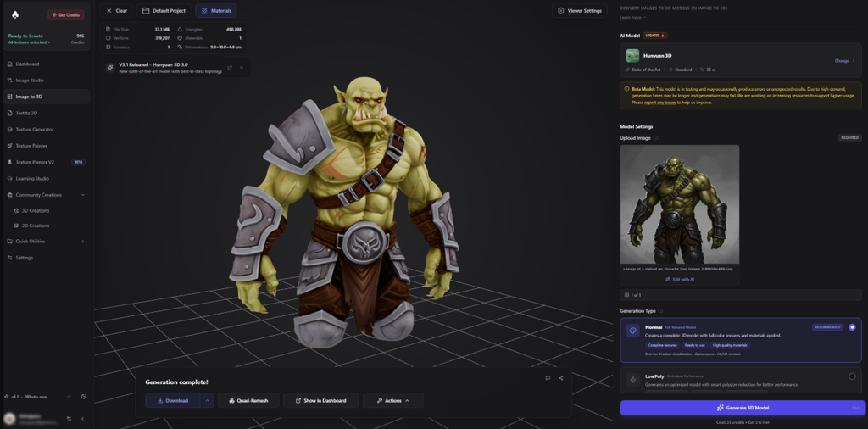Open 2D Creations under Community Creations
Image resolution: width=868 pixels, height=429 pixels.
pos(36,226)
